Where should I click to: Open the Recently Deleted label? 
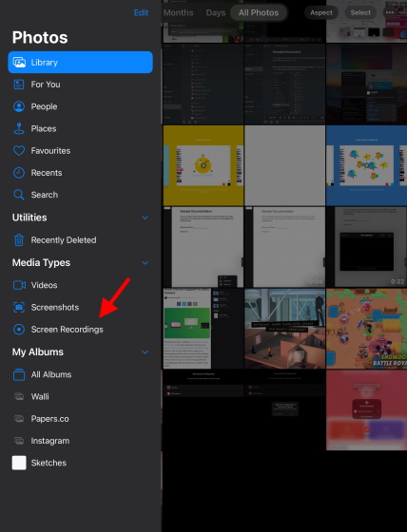[64, 239]
